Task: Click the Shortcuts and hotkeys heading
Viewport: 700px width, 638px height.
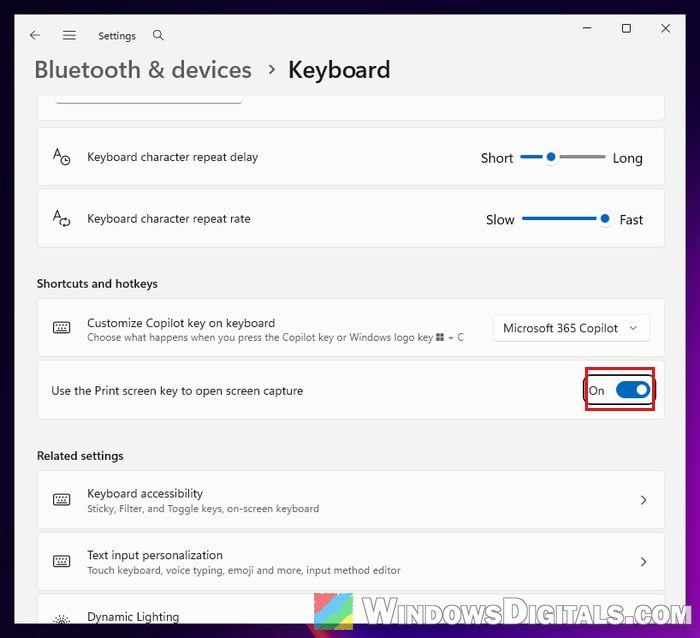Action: pyautogui.click(x=97, y=284)
